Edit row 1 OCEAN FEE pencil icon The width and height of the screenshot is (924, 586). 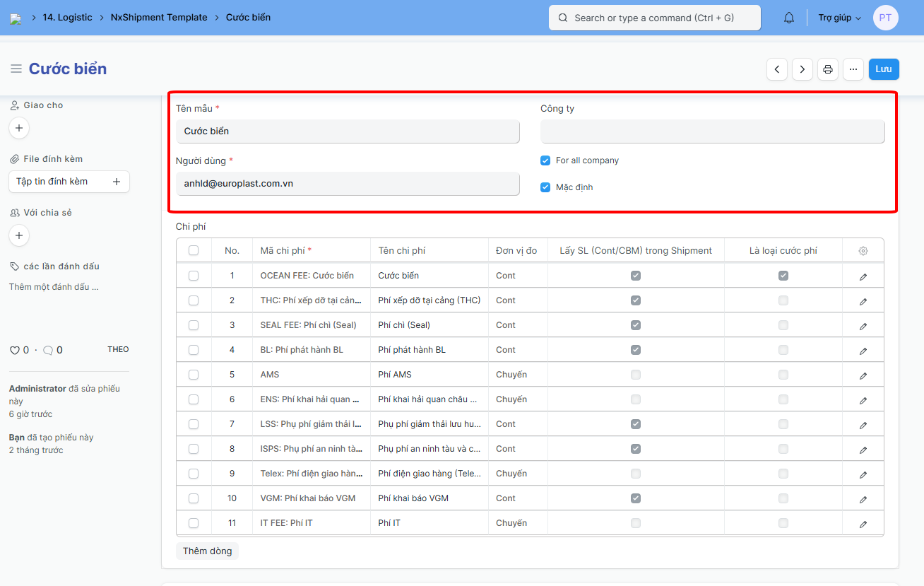tap(863, 276)
